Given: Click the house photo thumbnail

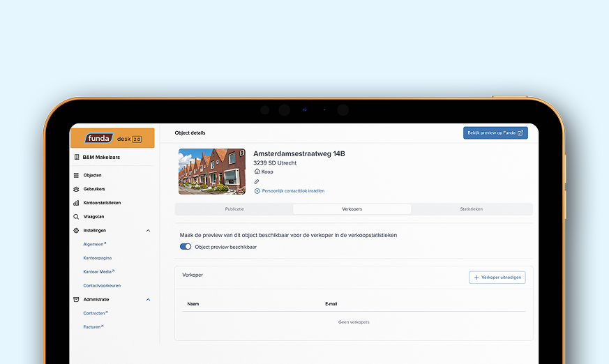Looking at the screenshot, I should pos(212,172).
